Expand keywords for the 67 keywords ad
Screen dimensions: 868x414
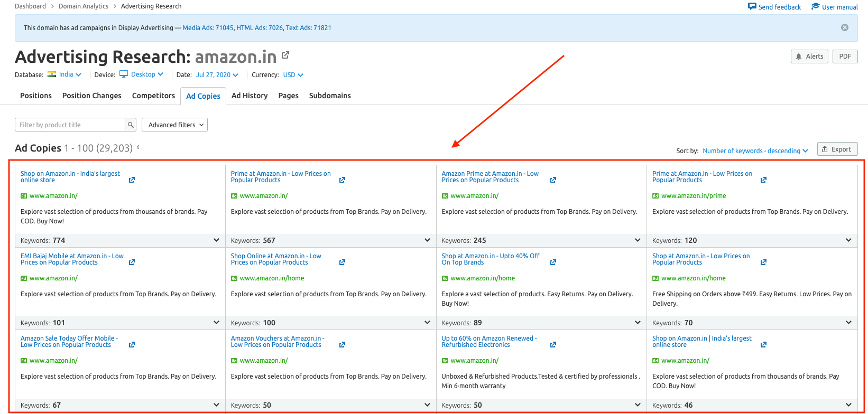[x=216, y=405]
